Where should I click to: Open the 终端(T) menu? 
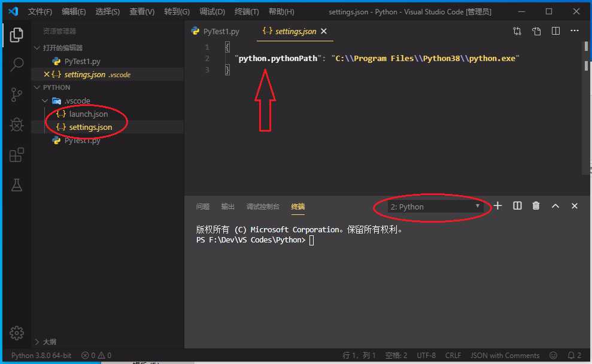pos(247,12)
